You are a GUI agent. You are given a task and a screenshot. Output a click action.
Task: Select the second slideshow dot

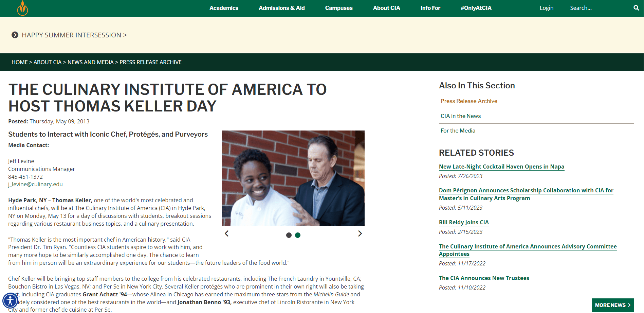pos(298,235)
